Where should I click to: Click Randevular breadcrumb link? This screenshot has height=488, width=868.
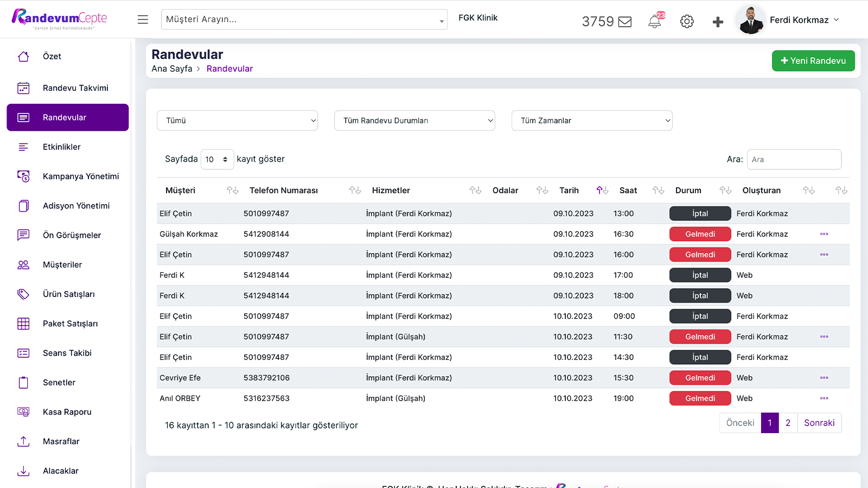tap(229, 69)
